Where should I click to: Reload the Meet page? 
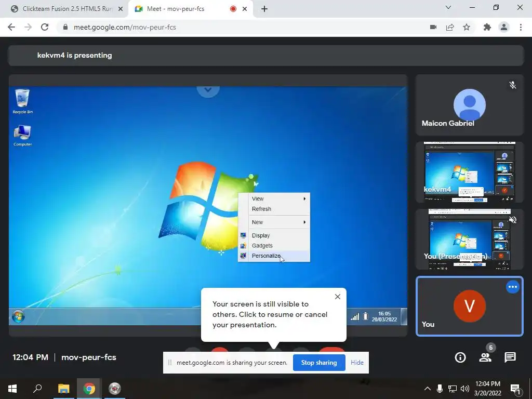(45, 27)
